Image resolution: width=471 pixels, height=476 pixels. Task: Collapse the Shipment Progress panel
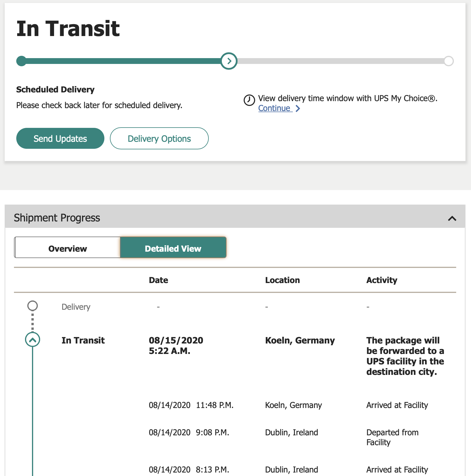tap(452, 218)
